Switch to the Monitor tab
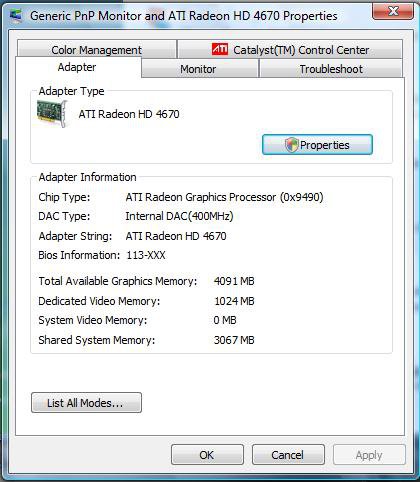420x482 pixels. 199,69
